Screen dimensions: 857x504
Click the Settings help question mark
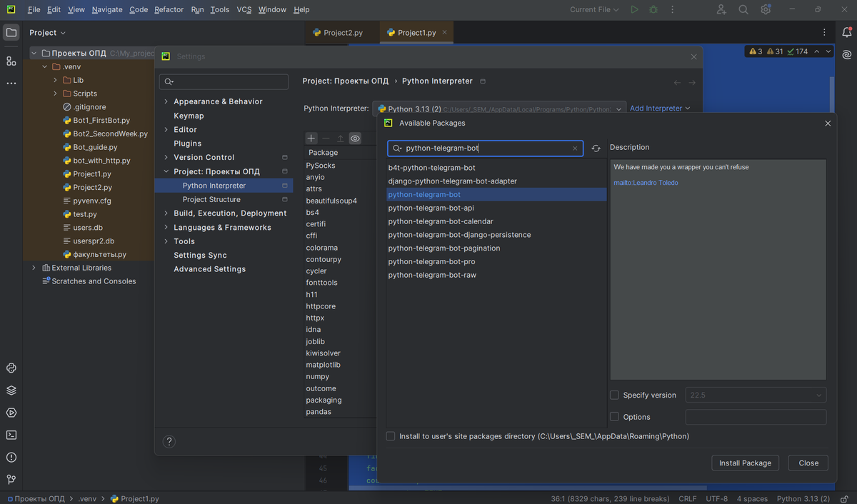169,441
